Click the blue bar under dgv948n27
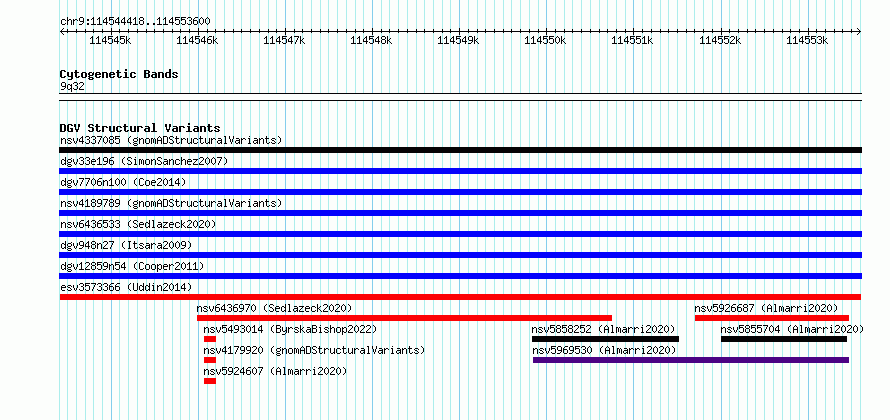The height and width of the screenshot is (420, 890). tap(460, 255)
